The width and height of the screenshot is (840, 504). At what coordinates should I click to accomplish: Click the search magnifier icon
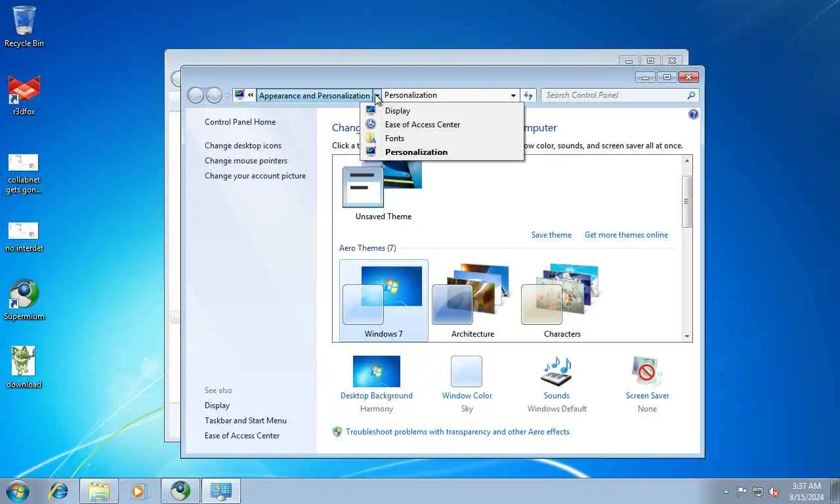[x=691, y=95]
